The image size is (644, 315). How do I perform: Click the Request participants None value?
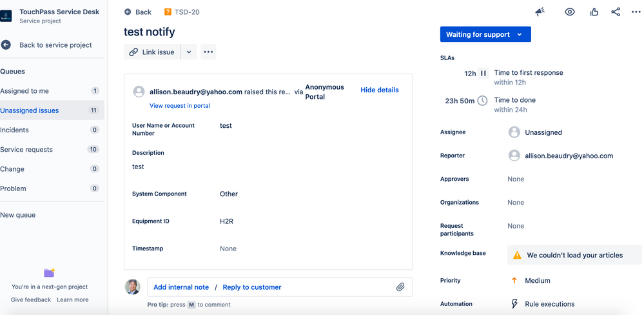click(516, 226)
